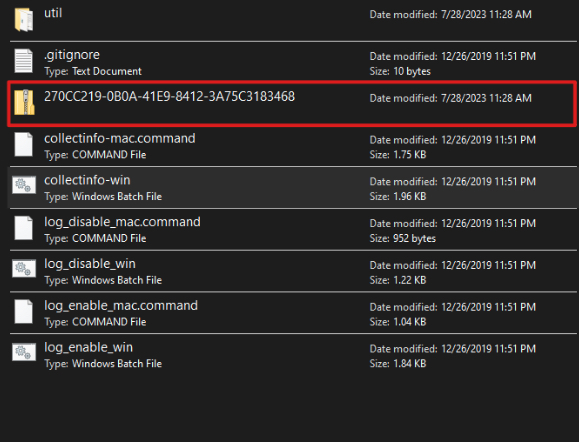Viewport: 579px width, 442px height.
Task: Click the log_enable_mac.command file name
Action: click(x=121, y=306)
